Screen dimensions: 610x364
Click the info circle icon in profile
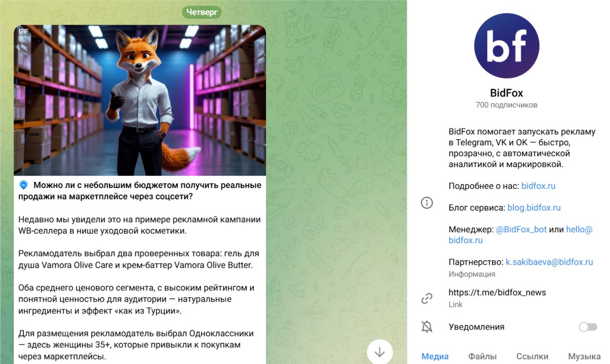tap(427, 203)
